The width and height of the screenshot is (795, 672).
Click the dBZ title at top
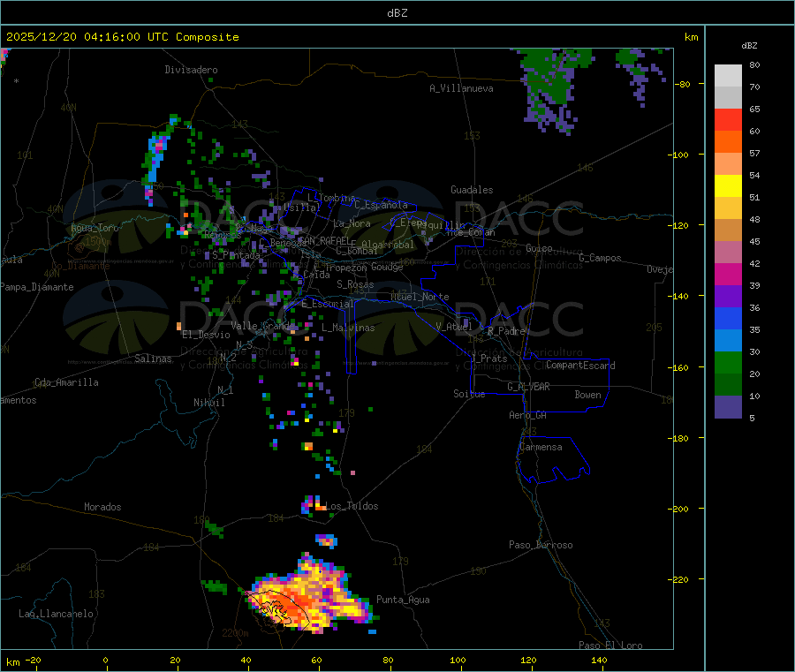pyautogui.click(x=397, y=13)
